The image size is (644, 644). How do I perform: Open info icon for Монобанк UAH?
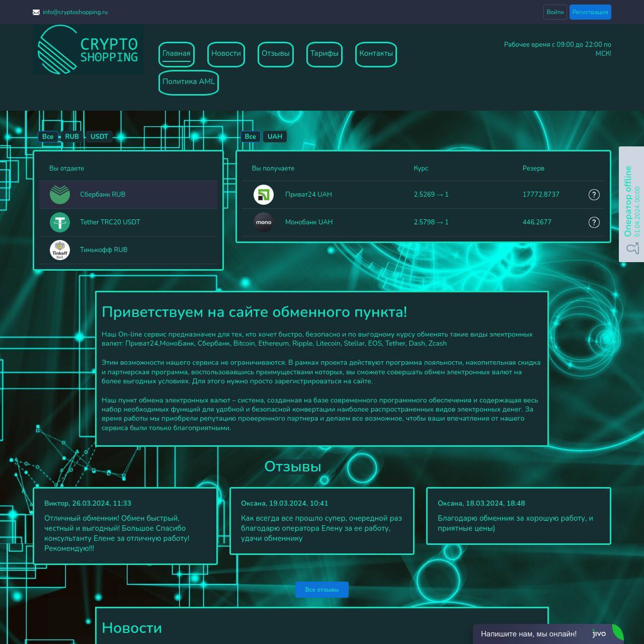click(x=594, y=222)
